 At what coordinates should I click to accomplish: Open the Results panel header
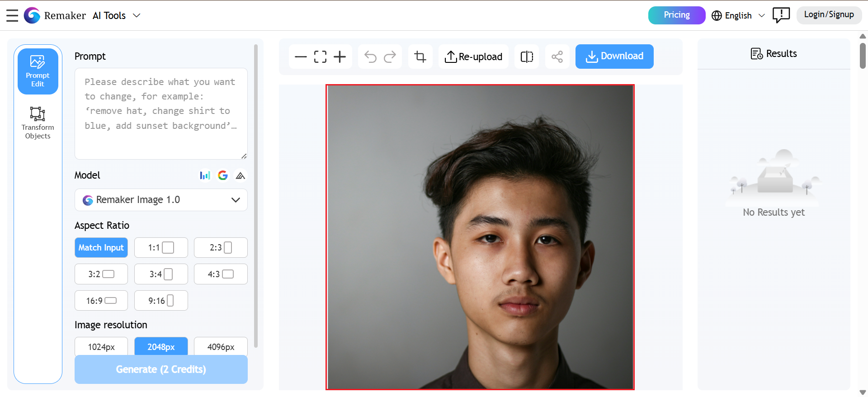(774, 54)
